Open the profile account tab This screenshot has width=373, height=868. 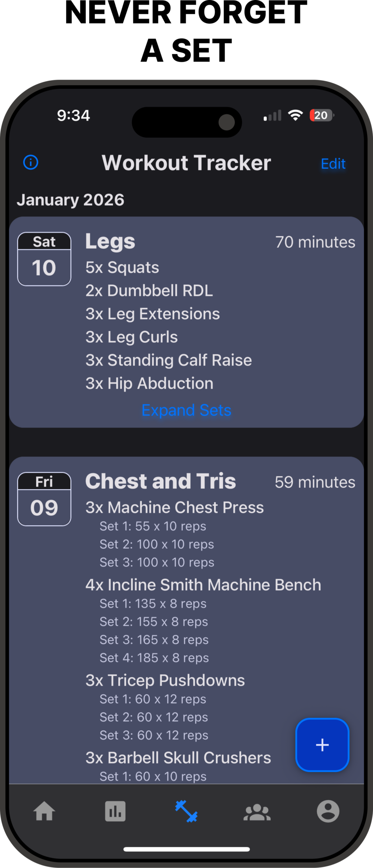click(328, 811)
